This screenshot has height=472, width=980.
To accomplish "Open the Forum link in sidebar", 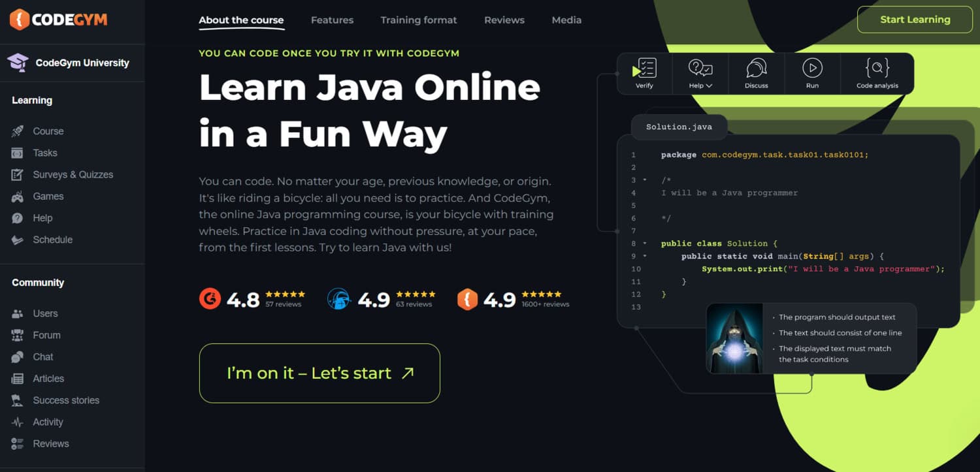I will point(46,335).
